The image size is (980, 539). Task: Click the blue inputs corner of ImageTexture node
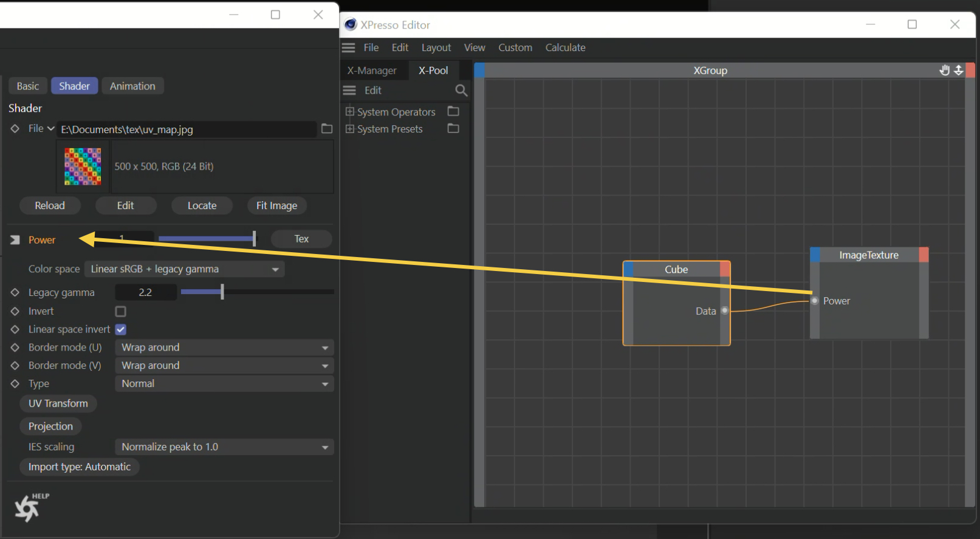[x=815, y=255]
